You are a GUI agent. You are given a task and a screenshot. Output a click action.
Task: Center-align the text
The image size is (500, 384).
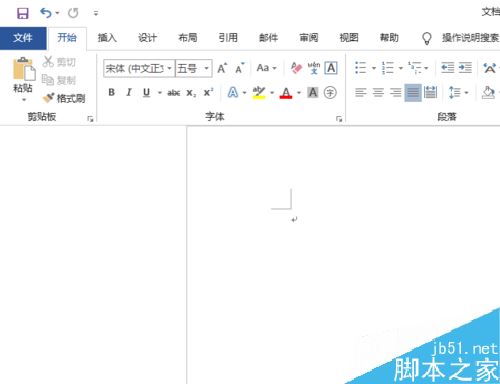378,92
